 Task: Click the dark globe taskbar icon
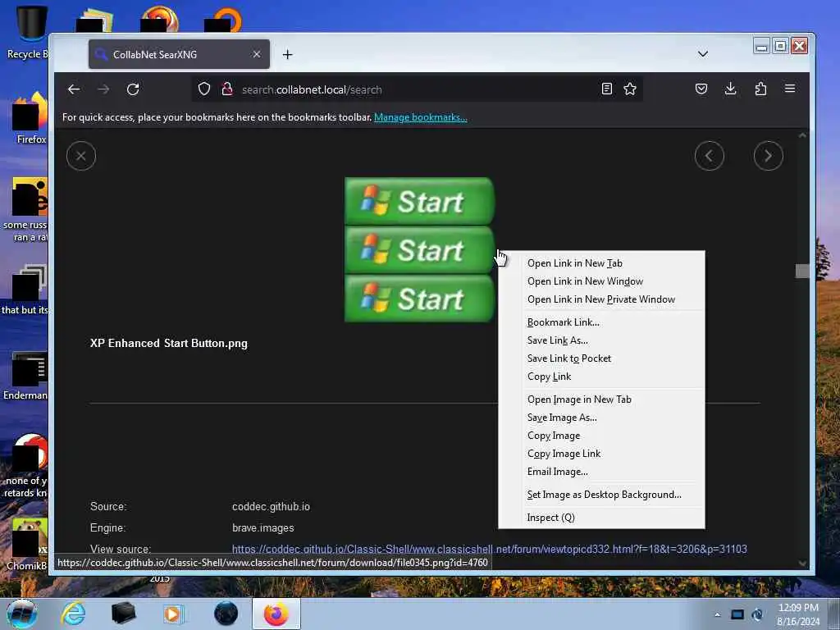coord(226,614)
